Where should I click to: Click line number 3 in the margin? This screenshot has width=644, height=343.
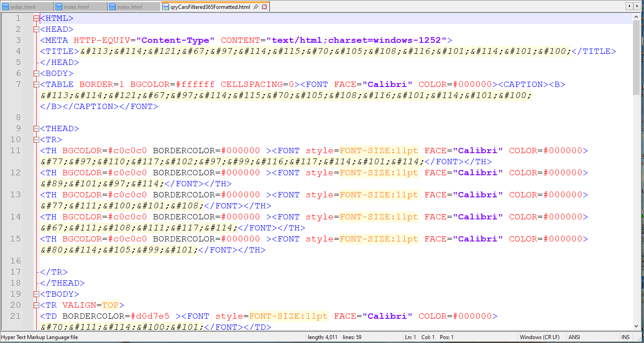18,40
